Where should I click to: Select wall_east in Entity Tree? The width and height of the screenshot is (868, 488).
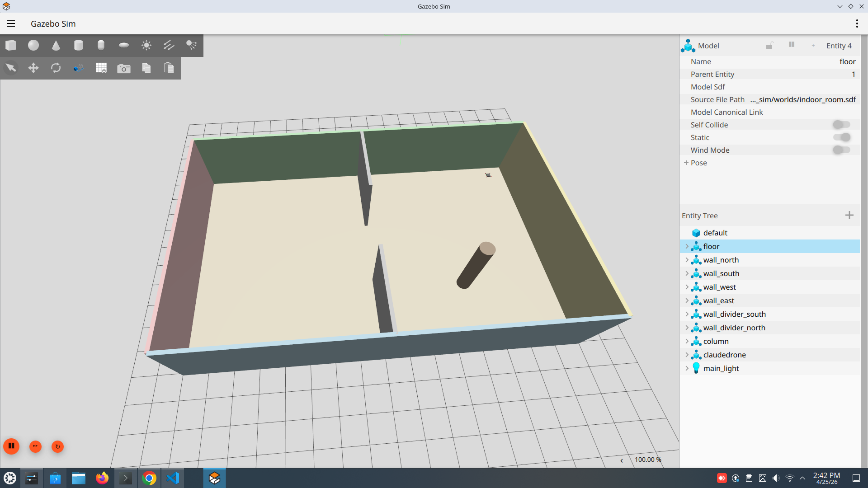pyautogui.click(x=770, y=300)
